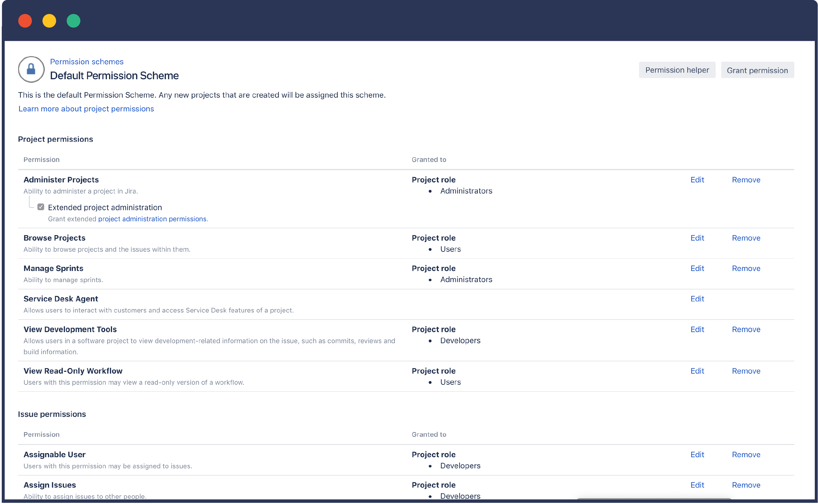
Task: Click the Assign Issues permission name
Action: click(50, 485)
